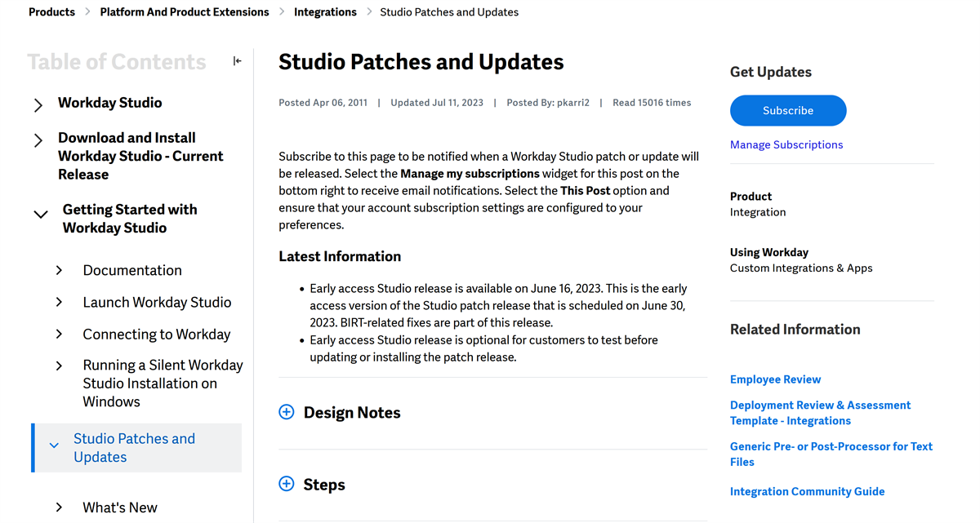The height and width of the screenshot is (523, 980).
Task: Click 'Integration' under the Product label
Action: [x=758, y=212]
